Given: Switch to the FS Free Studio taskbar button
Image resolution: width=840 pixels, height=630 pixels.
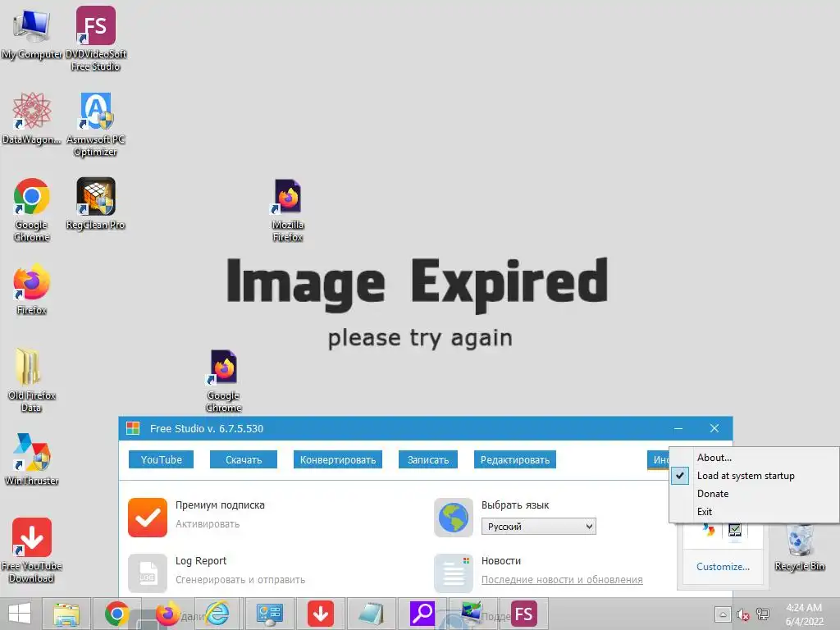Looking at the screenshot, I should [524, 614].
